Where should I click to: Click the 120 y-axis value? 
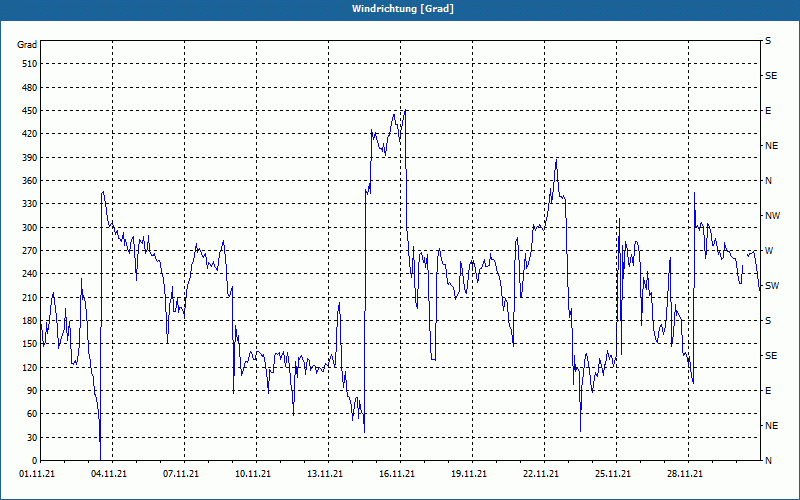(30, 367)
